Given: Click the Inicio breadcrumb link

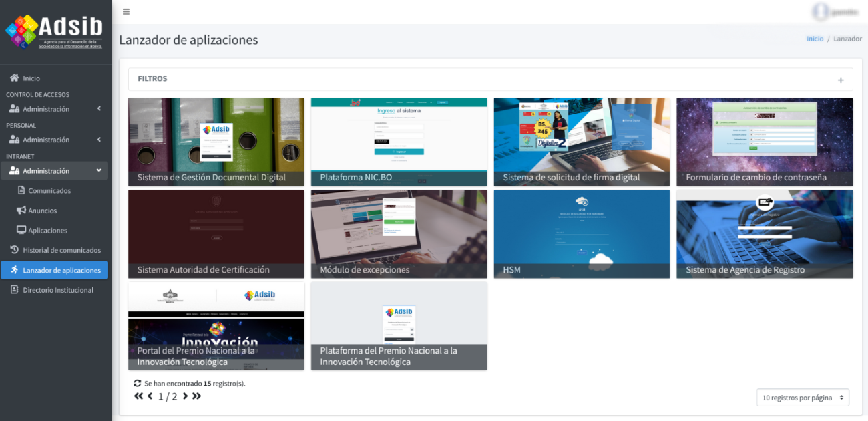Looking at the screenshot, I should coord(815,39).
